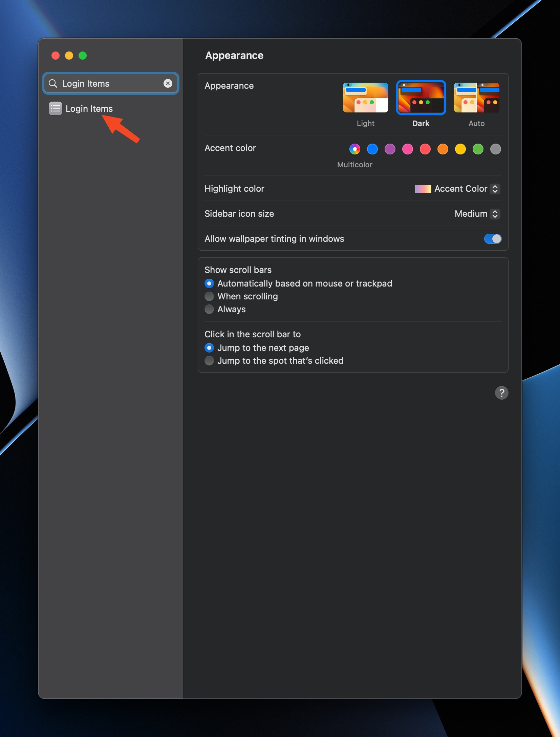Click the magnifying glass search icon

tap(53, 83)
